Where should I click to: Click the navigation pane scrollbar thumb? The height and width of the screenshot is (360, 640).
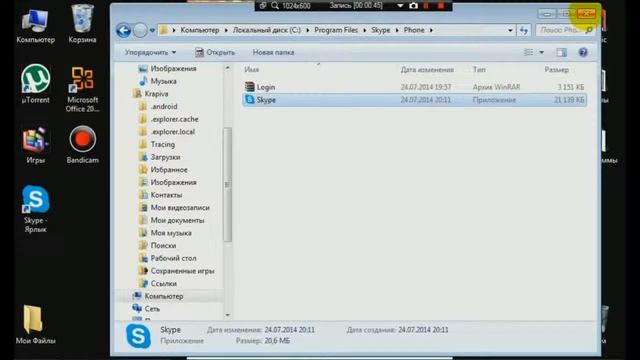pyautogui.click(x=227, y=184)
